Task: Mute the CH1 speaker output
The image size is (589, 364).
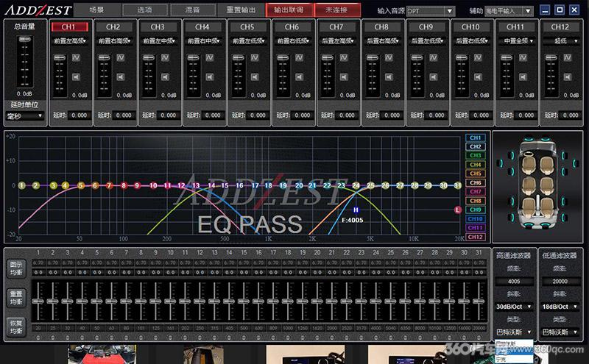Action: click(x=76, y=77)
